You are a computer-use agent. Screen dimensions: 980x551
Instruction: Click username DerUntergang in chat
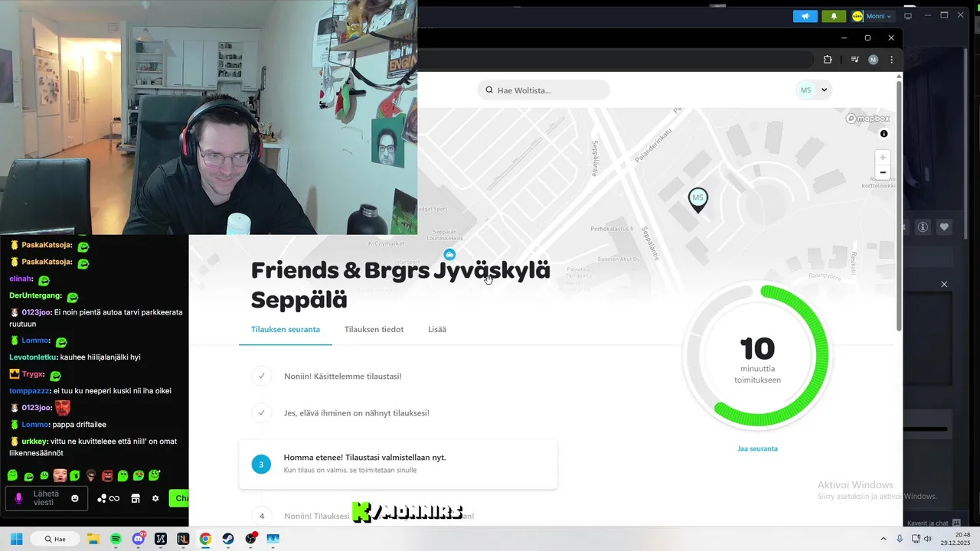pyautogui.click(x=35, y=296)
